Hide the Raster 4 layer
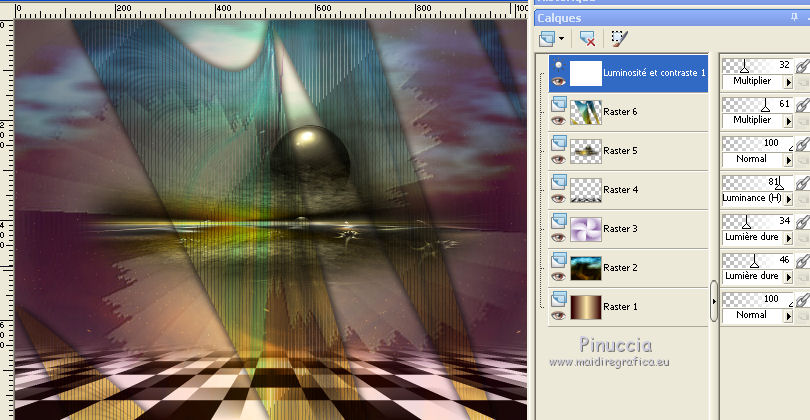The width and height of the screenshot is (810, 420). (558, 198)
